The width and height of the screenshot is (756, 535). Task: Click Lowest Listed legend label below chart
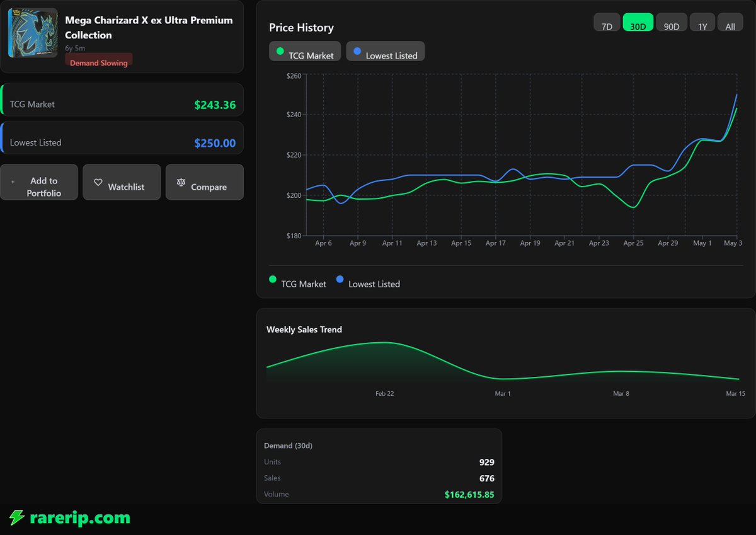click(x=374, y=284)
